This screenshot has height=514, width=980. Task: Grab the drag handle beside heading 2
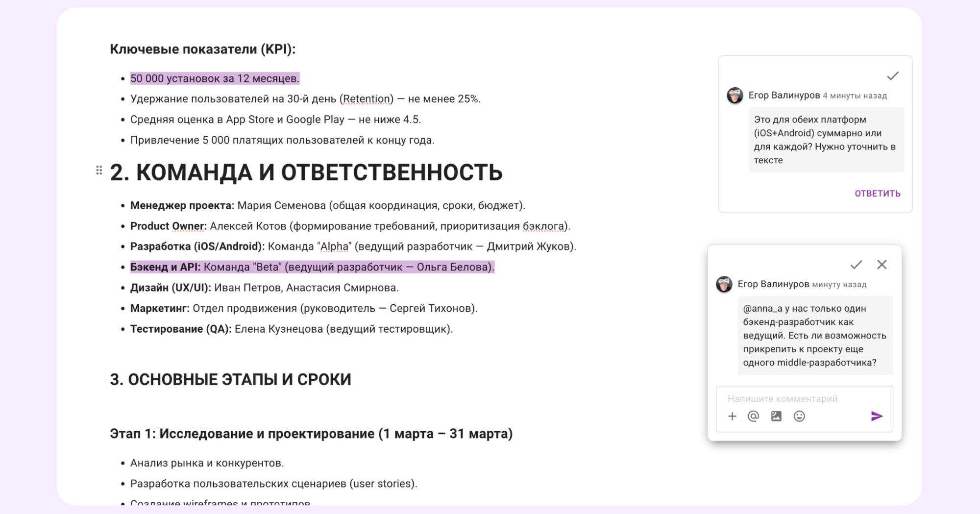pos(99,170)
